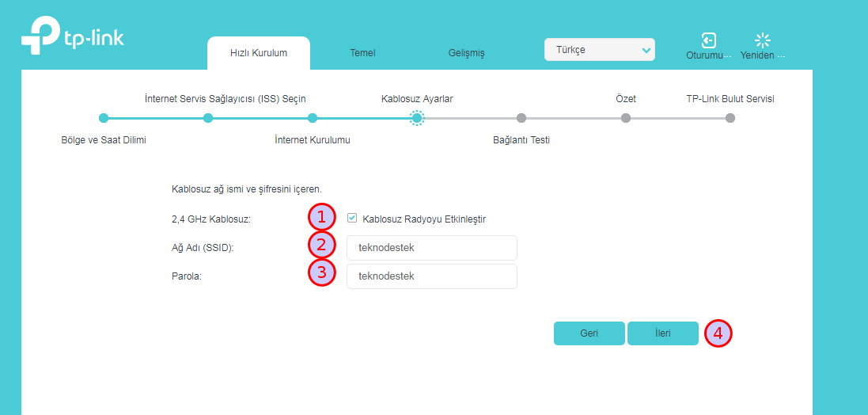Image resolution: width=868 pixels, height=415 pixels.
Task: Click the Bağlantı Testi step dot
Action: coord(521,118)
